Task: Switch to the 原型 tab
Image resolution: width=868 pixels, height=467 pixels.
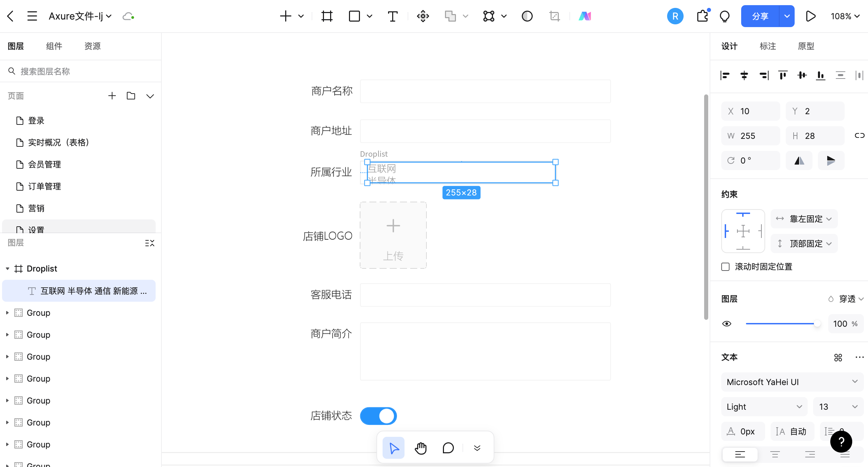Action: pyautogui.click(x=806, y=46)
